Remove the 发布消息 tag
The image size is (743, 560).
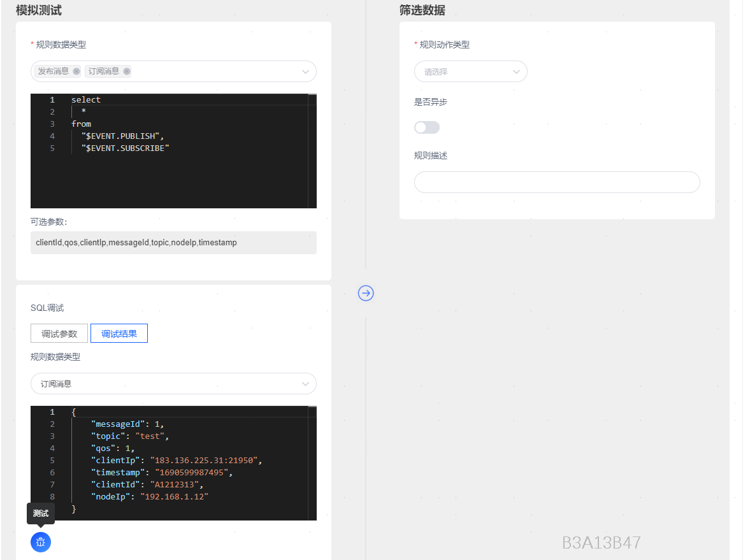point(76,71)
